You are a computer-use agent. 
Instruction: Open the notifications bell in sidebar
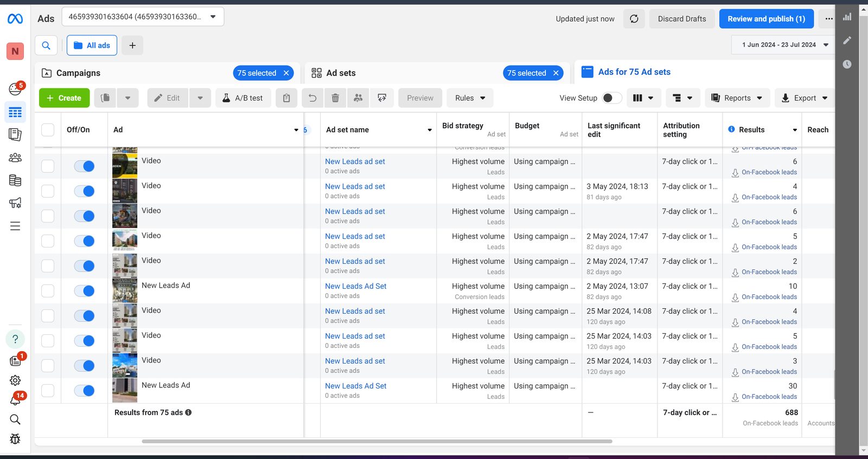pos(15,400)
